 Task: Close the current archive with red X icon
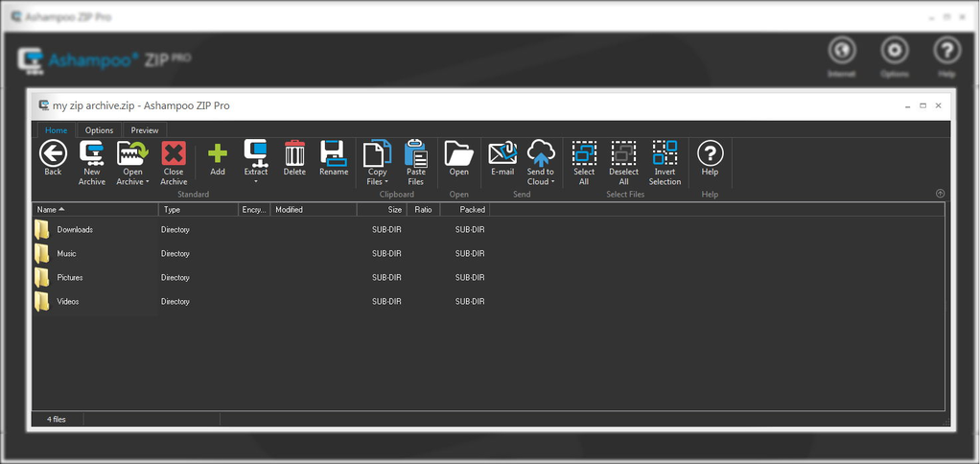click(174, 153)
